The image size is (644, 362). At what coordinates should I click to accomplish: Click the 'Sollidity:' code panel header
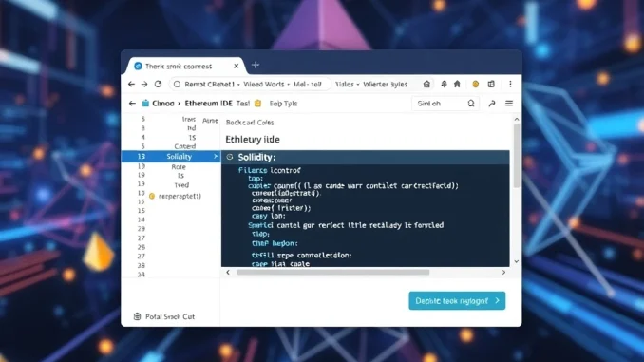pos(366,157)
